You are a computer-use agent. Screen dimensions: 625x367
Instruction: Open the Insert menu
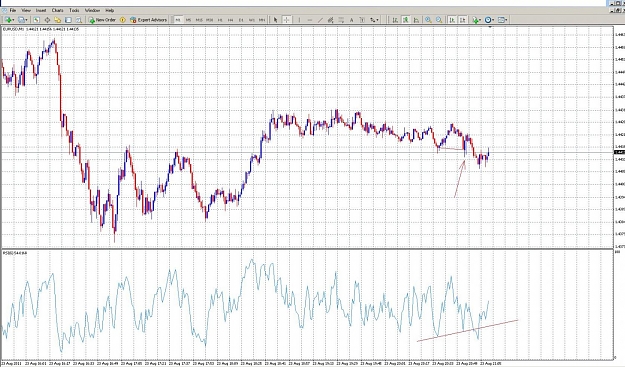(x=41, y=10)
